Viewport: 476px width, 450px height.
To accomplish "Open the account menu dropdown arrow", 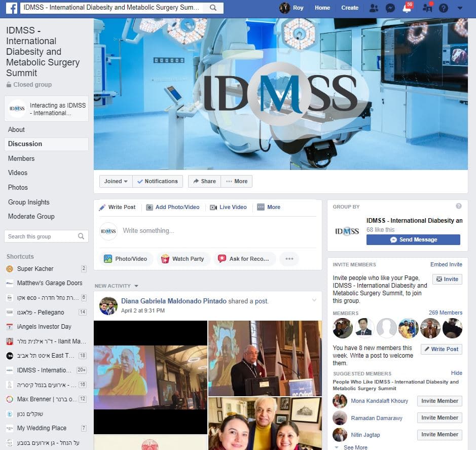I will (x=460, y=8).
